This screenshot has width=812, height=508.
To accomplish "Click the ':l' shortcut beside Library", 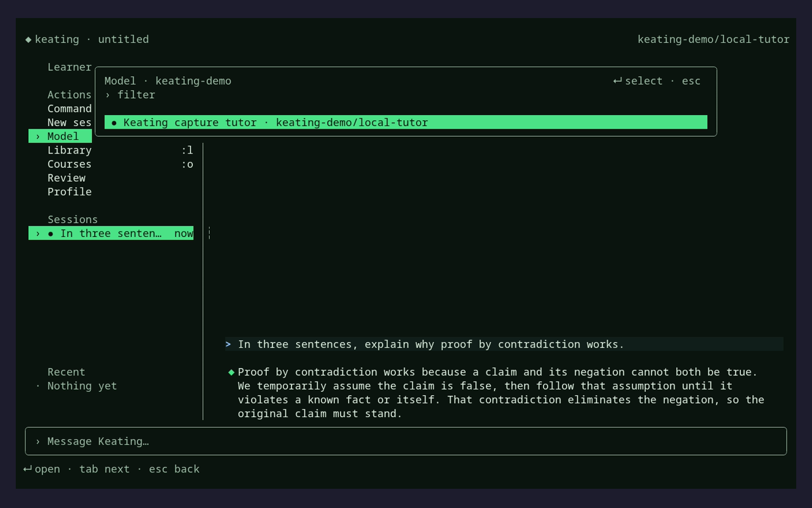I will pos(187,150).
